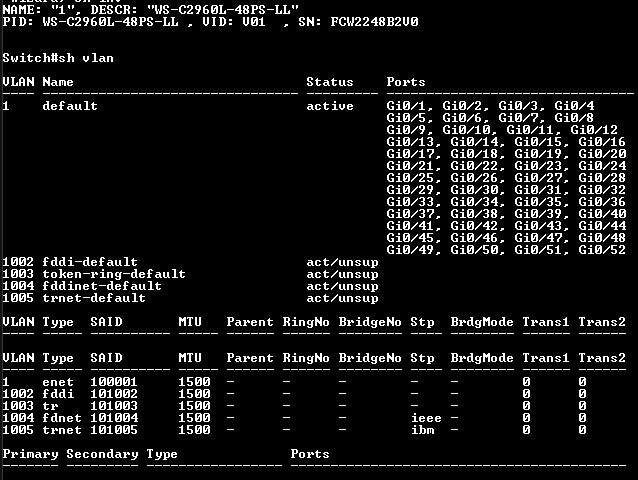The image size is (638, 480).
Task: Click the DESCR text "WS-C2960L-48PS-LL"
Action: (223, 9)
